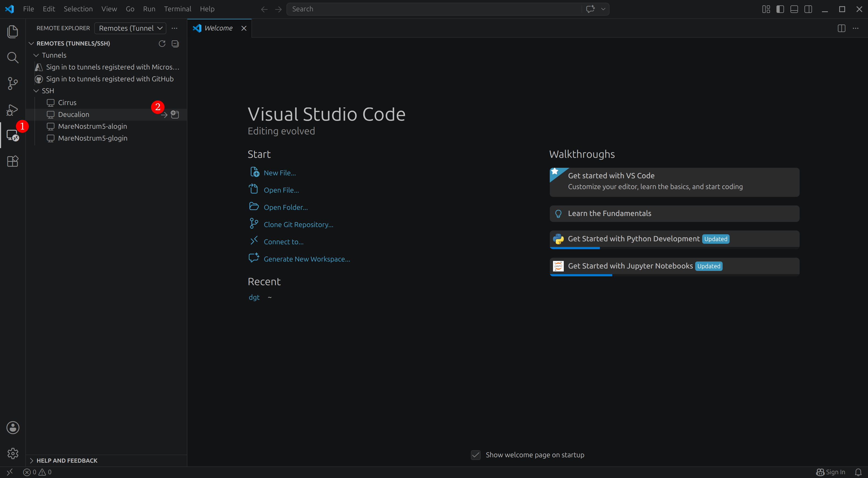Screen dimensions: 868x478
Task: Open the Selection menu
Action: pyautogui.click(x=78, y=9)
